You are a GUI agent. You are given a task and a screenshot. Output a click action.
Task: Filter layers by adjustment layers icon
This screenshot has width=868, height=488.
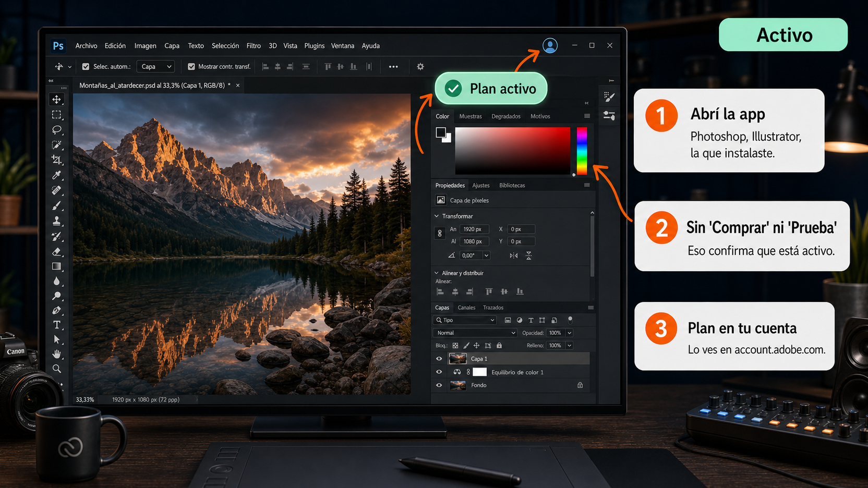[519, 320]
